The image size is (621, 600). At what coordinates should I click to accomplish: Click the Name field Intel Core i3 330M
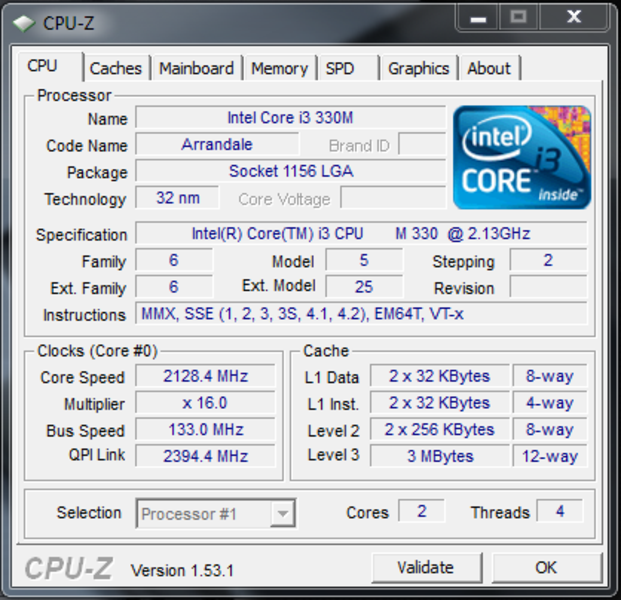(x=290, y=118)
